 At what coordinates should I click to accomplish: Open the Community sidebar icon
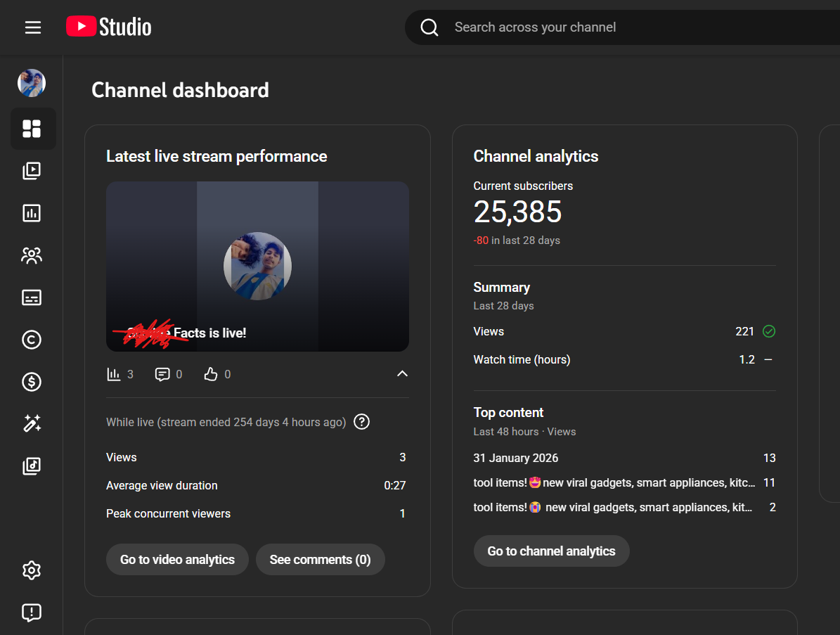[32, 255]
